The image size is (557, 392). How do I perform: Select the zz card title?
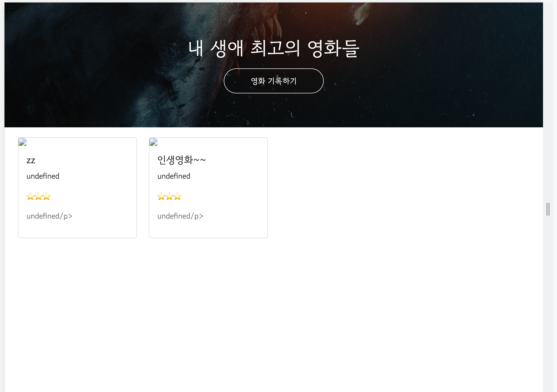pyautogui.click(x=31, y=161)
